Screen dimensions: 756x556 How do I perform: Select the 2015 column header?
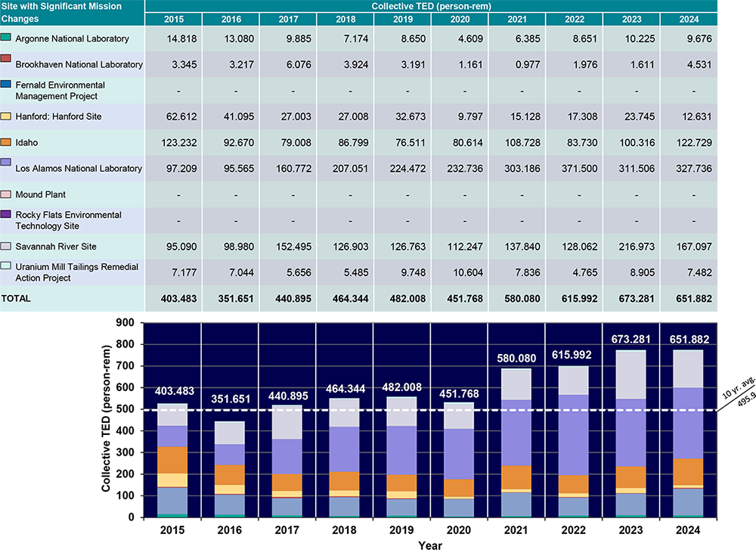pos(172,20)
